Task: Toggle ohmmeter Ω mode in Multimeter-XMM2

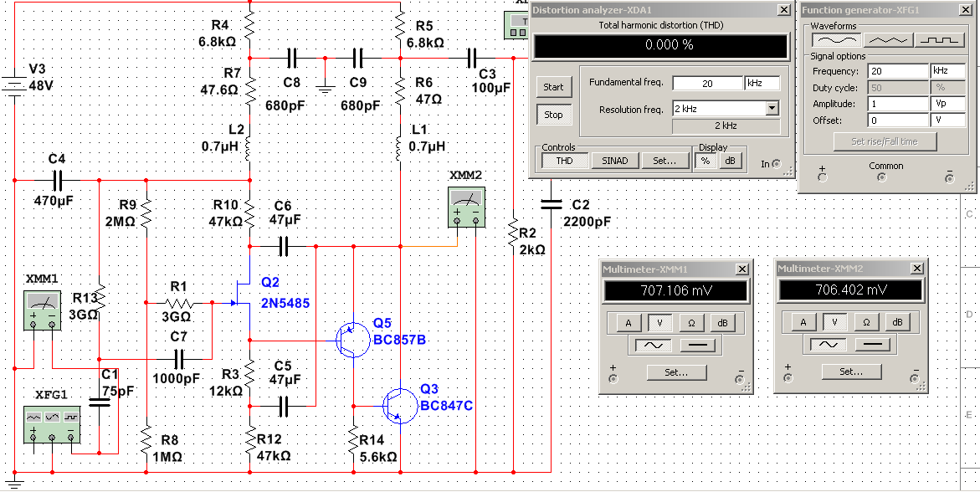Action: 866,323
